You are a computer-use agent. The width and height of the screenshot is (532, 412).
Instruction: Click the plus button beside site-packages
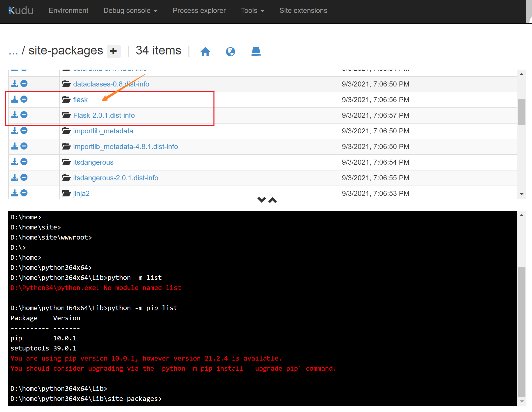[114, 51]
